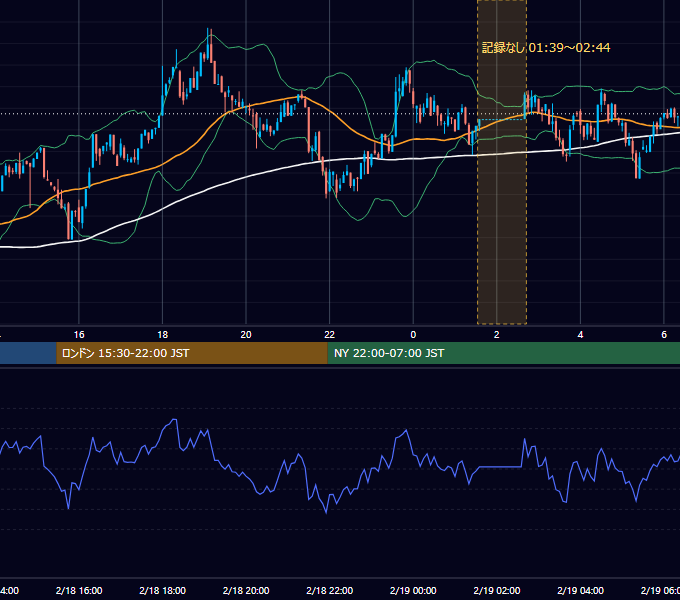Click the blue session bar before ロンドン
Image resolution: width=680 pixels, height=600 pixels.
click(28, 353)
